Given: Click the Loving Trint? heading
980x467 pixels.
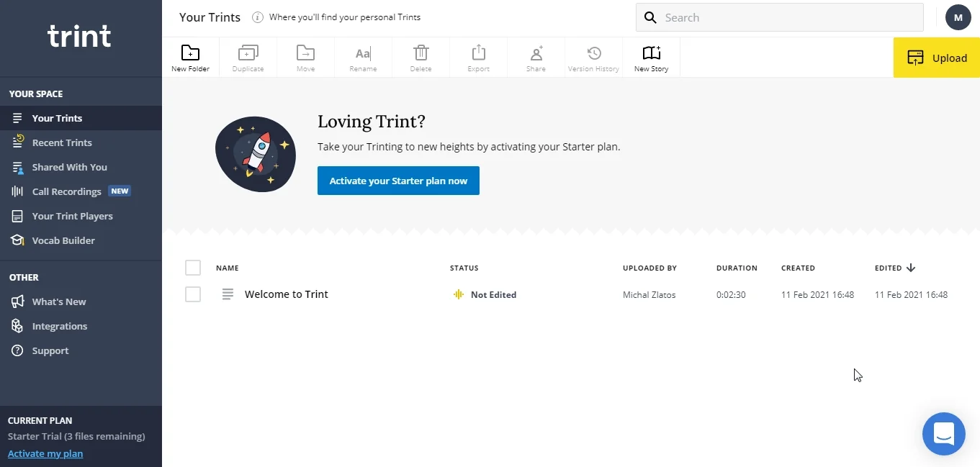Looking at the screenshot, I should point(372,122).
